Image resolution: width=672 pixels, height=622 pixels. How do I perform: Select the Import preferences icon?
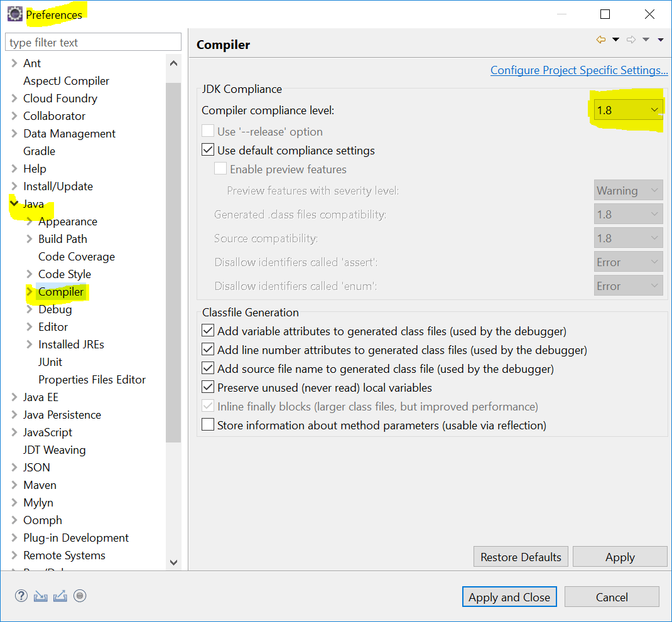(x=40, y=595)
